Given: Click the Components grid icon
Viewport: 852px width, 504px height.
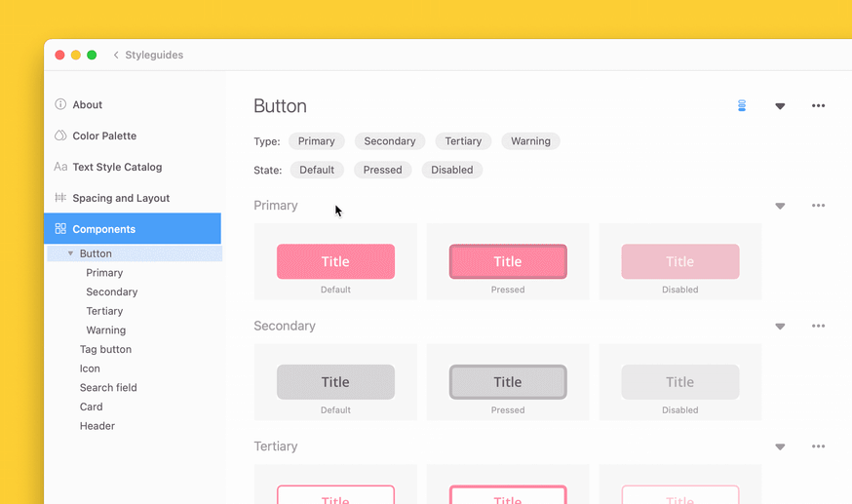Looking at the screenshot, I should (x=60, y=229).
